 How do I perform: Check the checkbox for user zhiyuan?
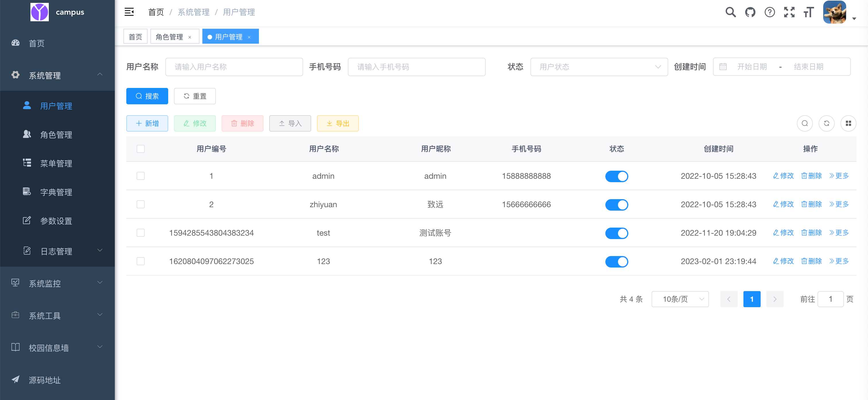141,204
